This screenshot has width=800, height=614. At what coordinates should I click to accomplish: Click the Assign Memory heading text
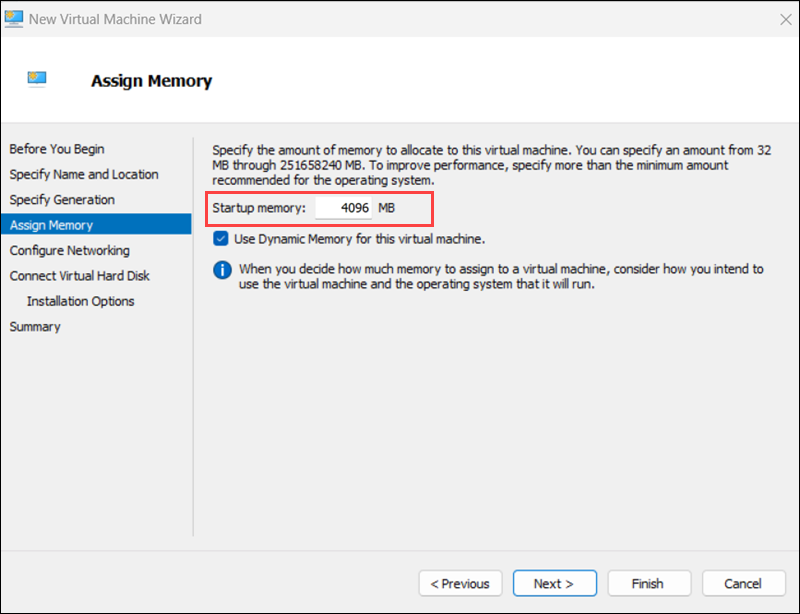coord(152,81)
